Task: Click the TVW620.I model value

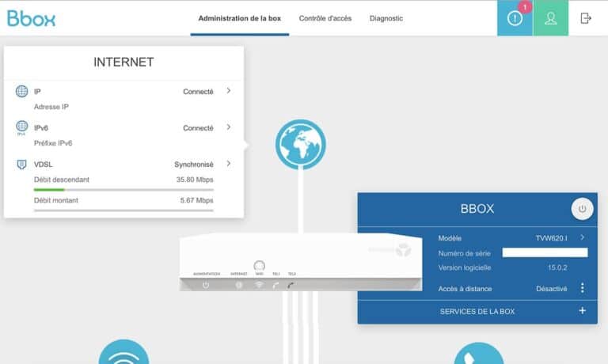Action: tap(551, 238)
